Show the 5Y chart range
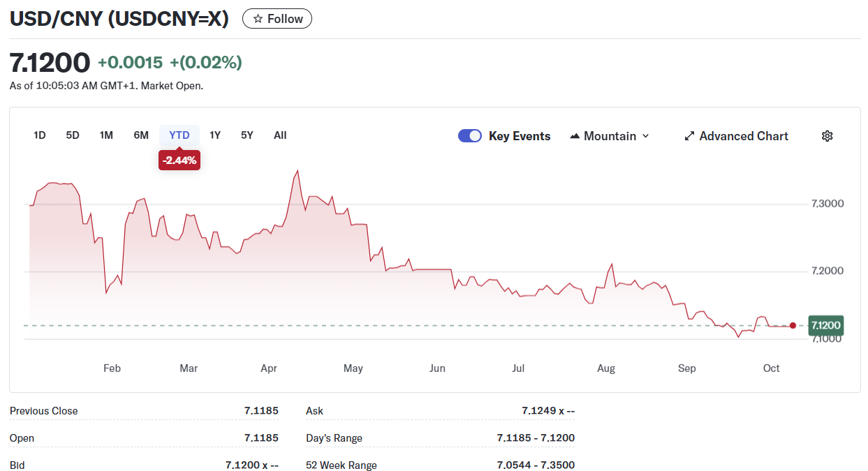 pyautogui.click(x=247, y=135)
